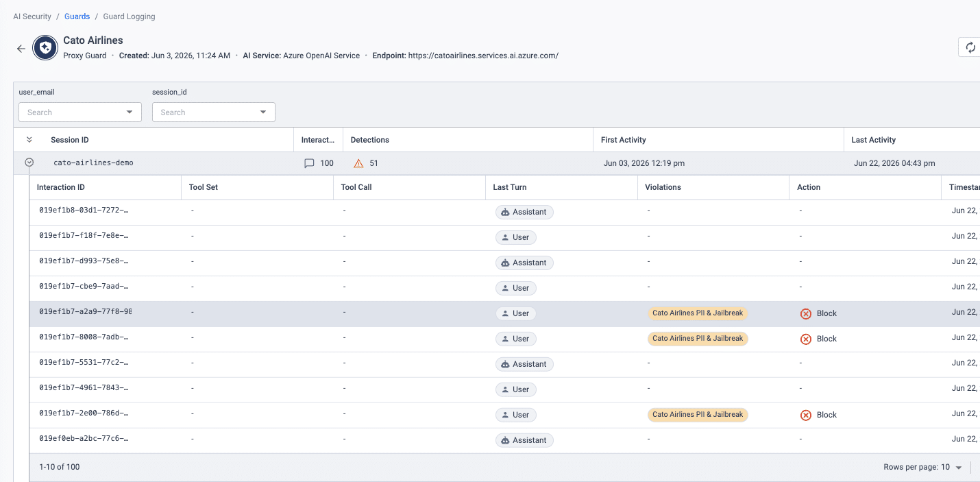980x482 pixels.
Task: Click Assistant badge in row 019ef1b7-5531
Action: pos(524,364)
